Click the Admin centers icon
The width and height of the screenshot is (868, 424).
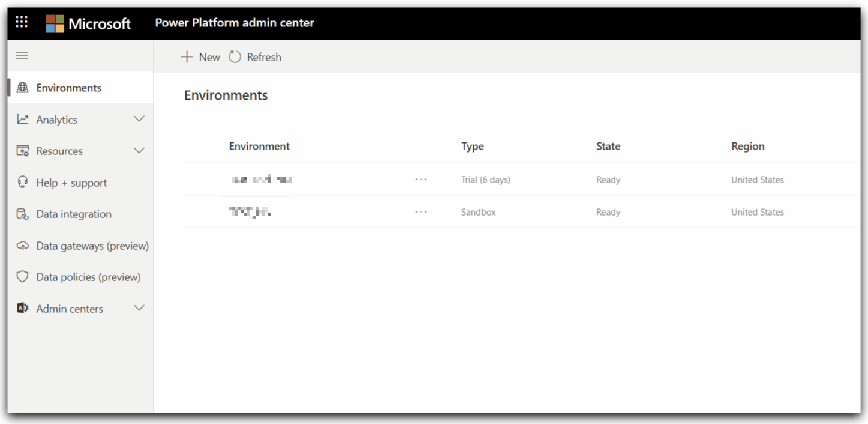23,309
